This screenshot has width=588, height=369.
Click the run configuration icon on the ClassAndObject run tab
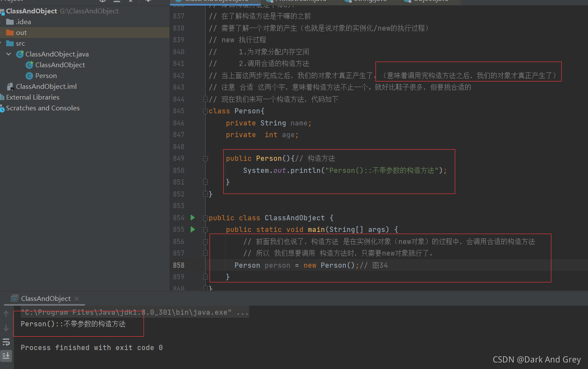15,298
